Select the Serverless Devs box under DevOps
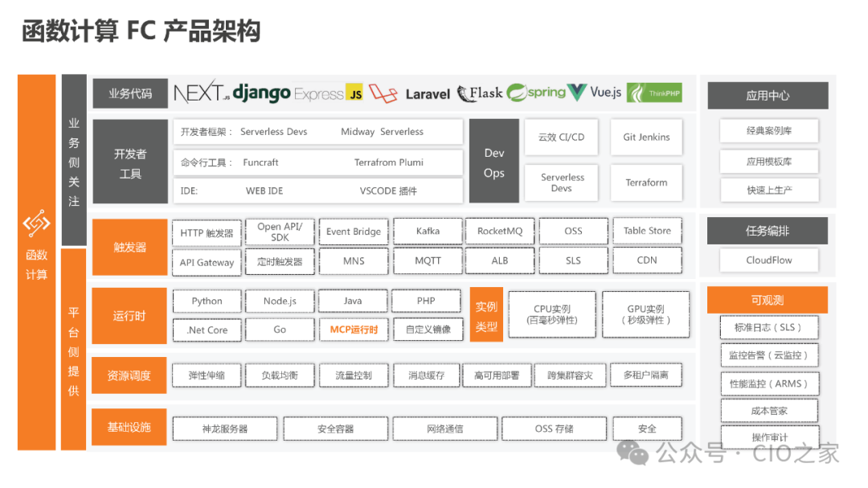The height and width of the screenshot is (488, 868). 561,182
